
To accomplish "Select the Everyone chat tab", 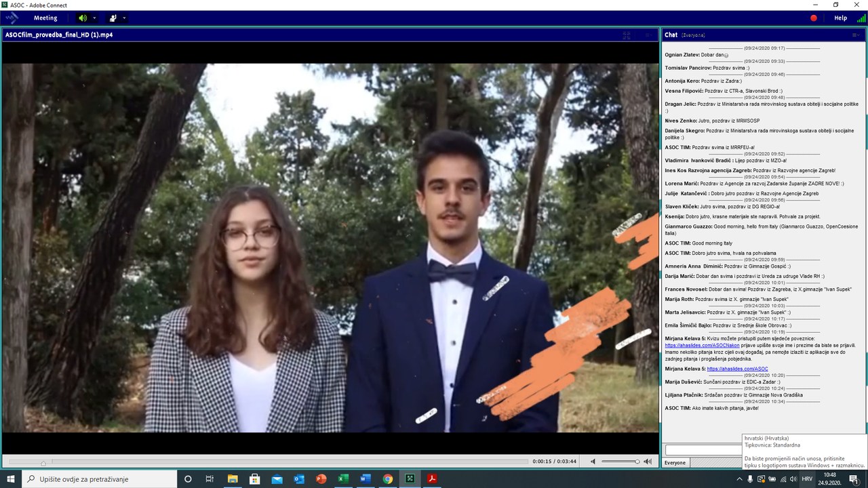I will click(x=675, y=463).
